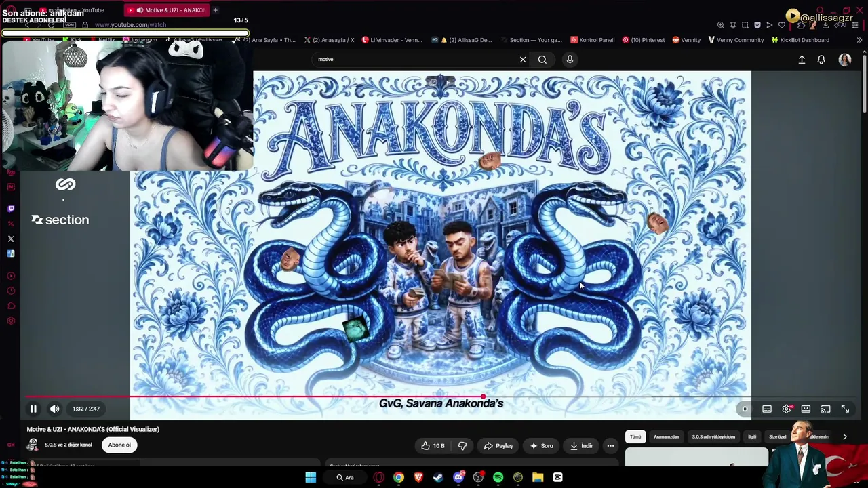The height and width of the screenshot is (488, 868).
Task: Select the 'Size özel' filter chip
Action: click(x=777, y=436)
